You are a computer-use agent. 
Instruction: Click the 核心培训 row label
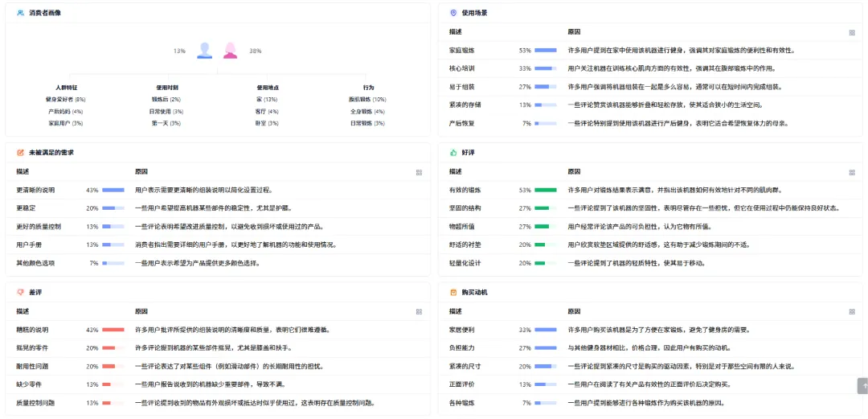(461, 68)
